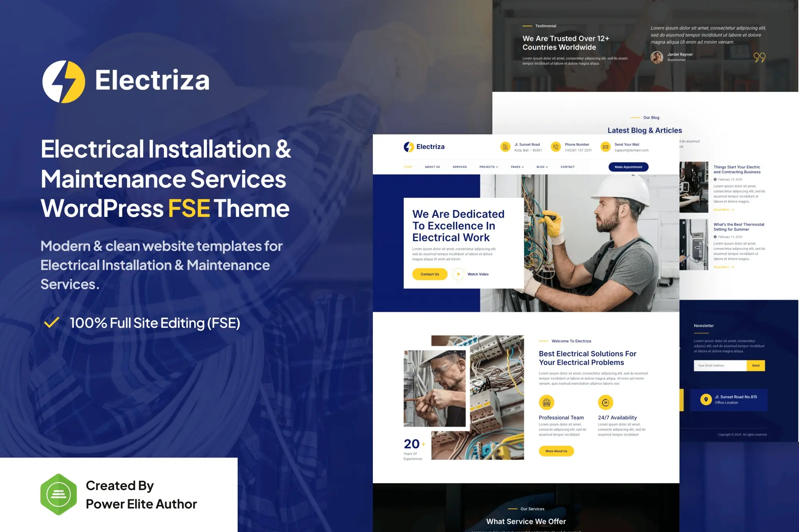The image size is (799, 532).
Task: Expand the PROJECTS dropdown menu
Action: click(x=488, y=166)
